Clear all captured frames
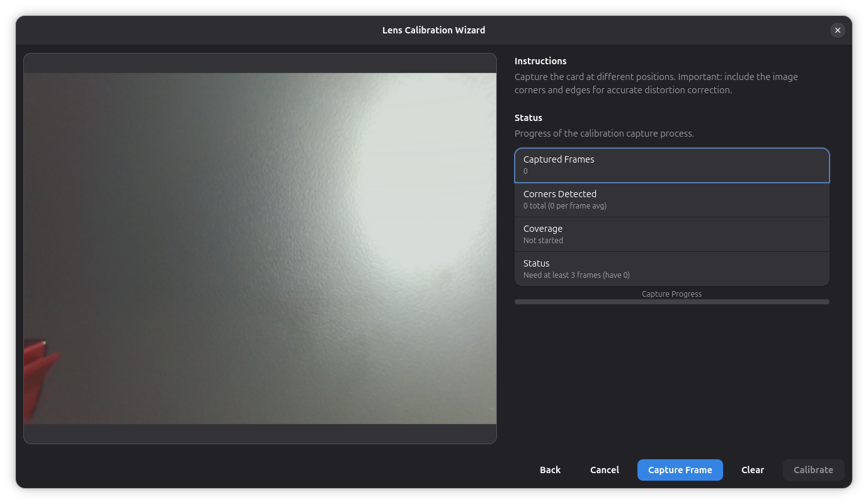The height and width of the screenshot is (504, 868). (x=753, y=470)
